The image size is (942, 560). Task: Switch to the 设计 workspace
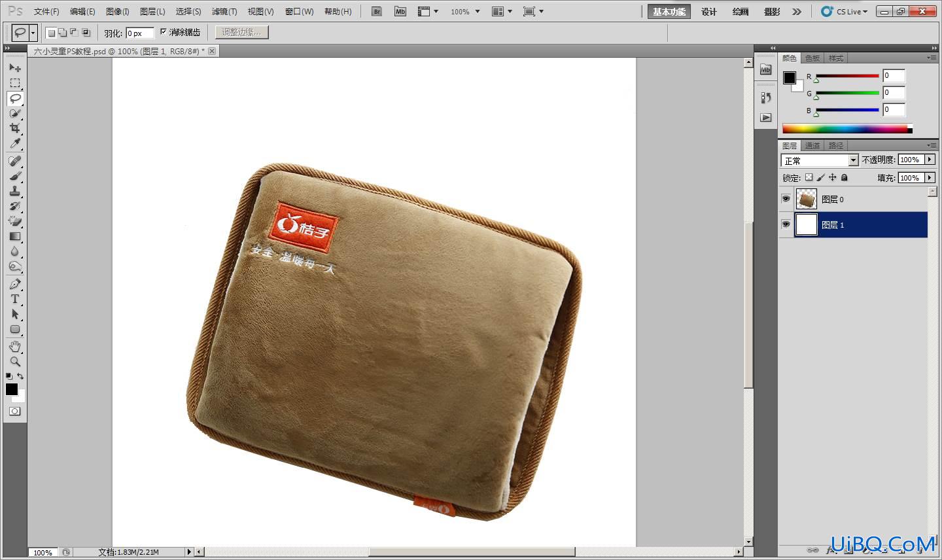[709, 12]
